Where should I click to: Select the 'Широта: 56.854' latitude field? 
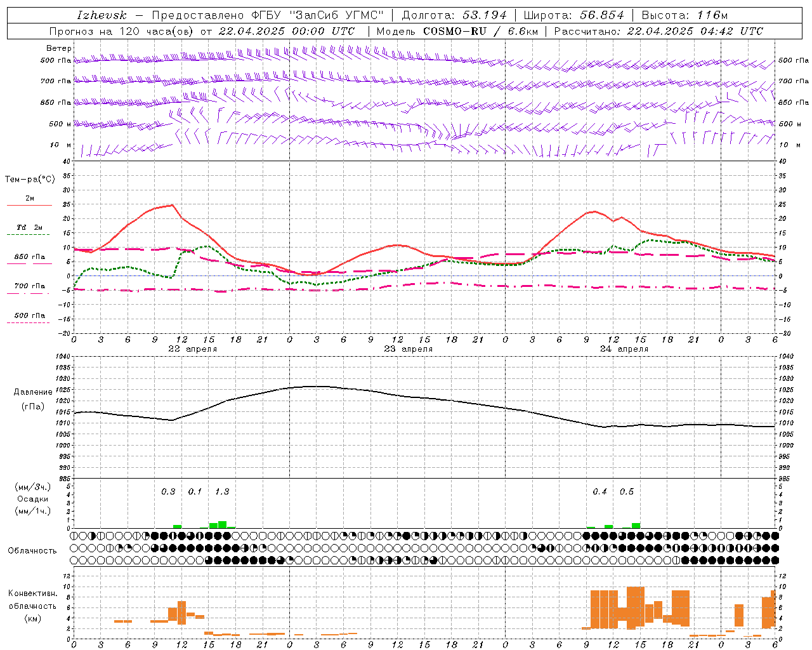[573, 15]
